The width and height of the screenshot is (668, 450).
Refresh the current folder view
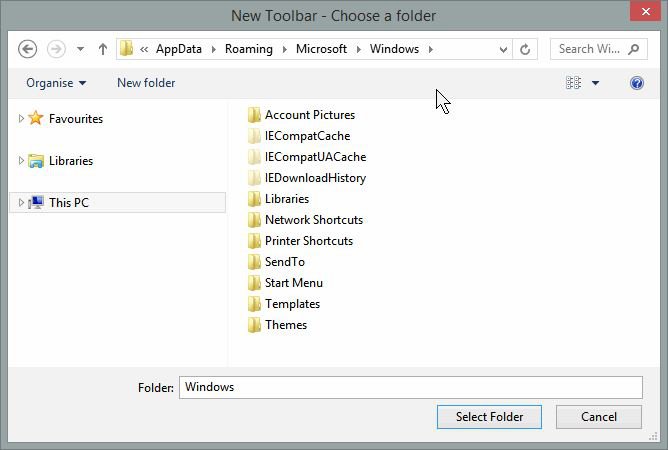[x=526, y=49]
